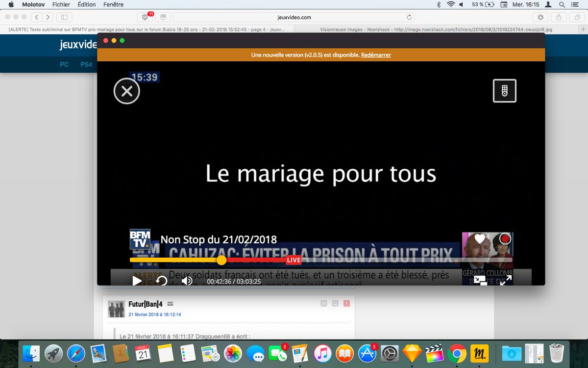This screenshot has width=588, height=368.
Task: Add program to favorites with heart icon
Action: 480,238
